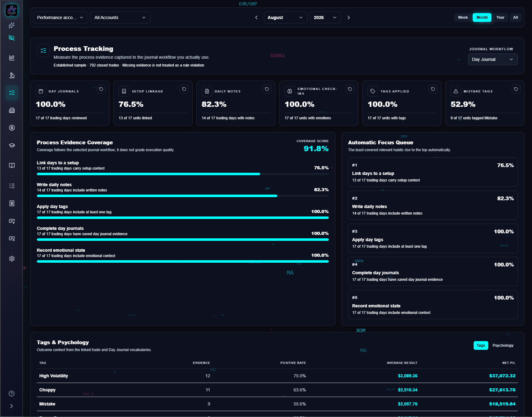The height and width of the screenshot is (417, 532).
Task: Click the TAG column header
Action: (x=43, y=363)
